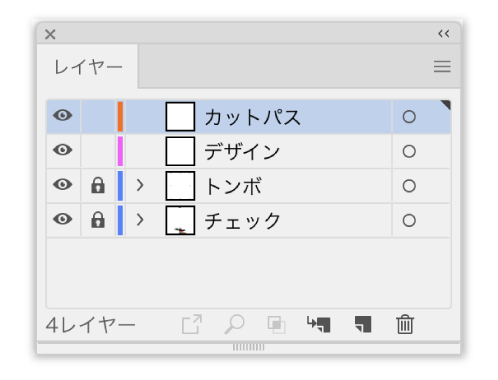Image resolution: width=498 pixels, height=380 pixels.
Task: Delete selection with the trash icon
Action: coord(405,324)
